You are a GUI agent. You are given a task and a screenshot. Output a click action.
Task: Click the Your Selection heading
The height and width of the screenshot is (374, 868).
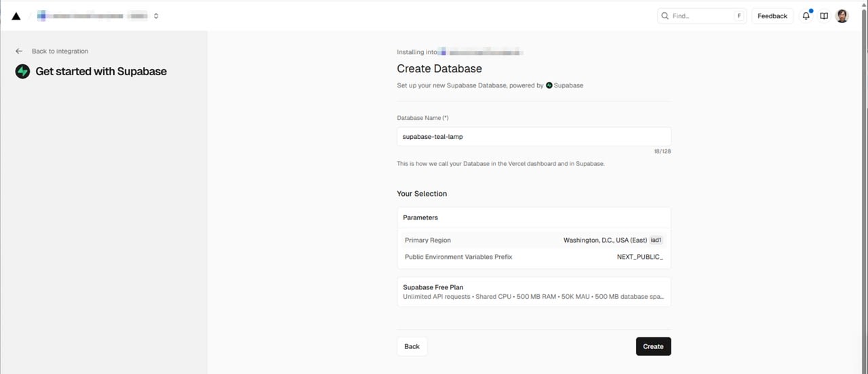422,193
